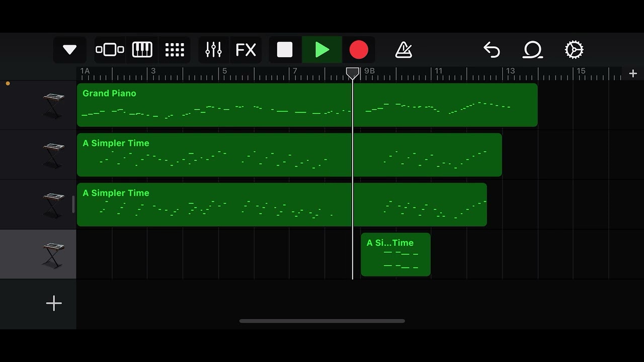Viewport: 644px width, 362px height.
Task: Select the Grand Piano track instrument icon
Action: (54, 106)
